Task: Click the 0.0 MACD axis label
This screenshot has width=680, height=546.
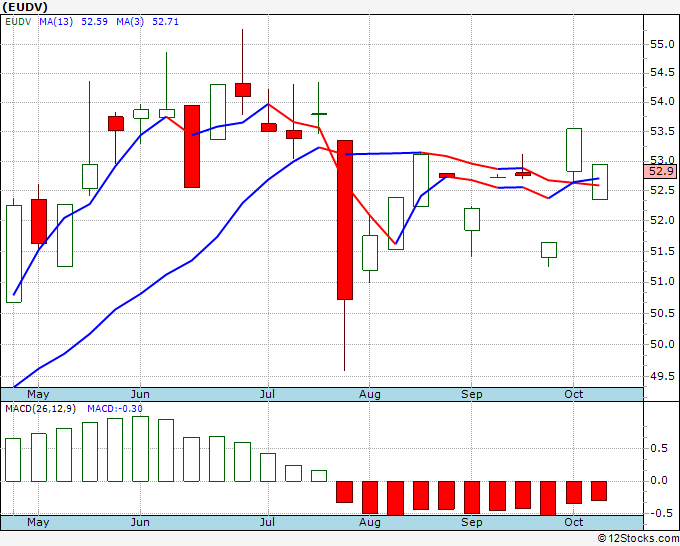Action: click(x=659, y=481)
